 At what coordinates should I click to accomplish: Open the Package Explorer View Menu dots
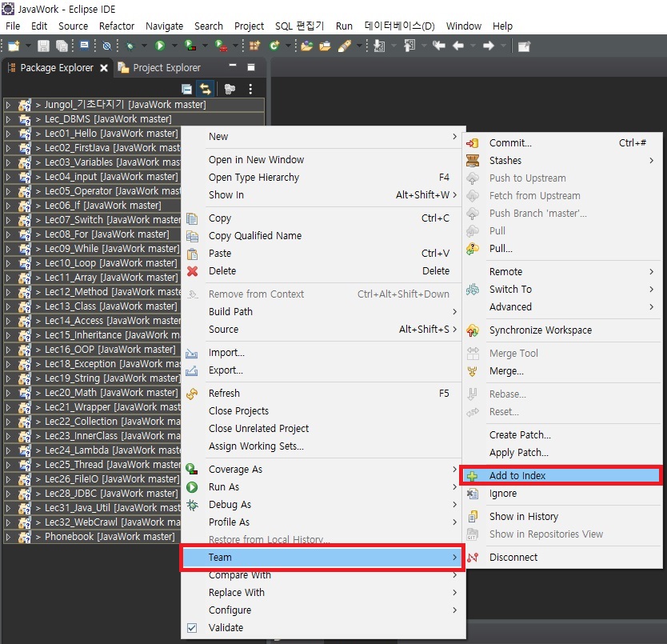point(250,89)
